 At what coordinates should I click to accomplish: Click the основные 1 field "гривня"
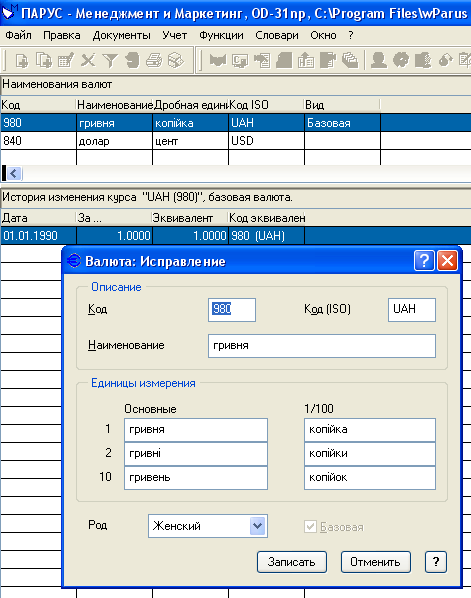click(196, 430)
